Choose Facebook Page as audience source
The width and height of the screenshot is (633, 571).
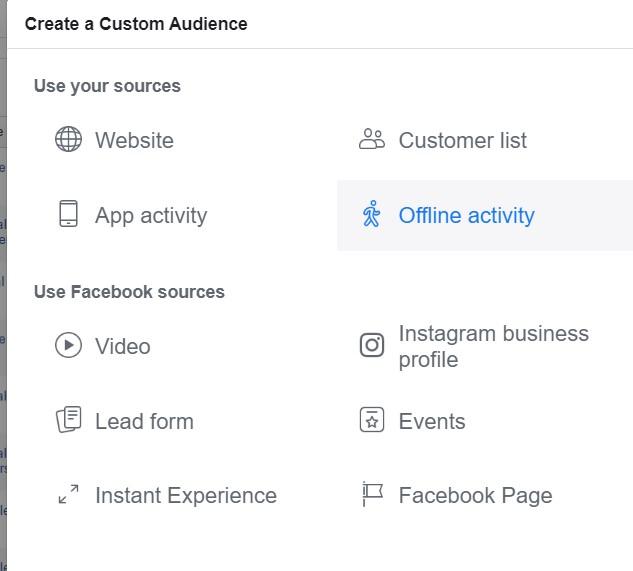476,495
